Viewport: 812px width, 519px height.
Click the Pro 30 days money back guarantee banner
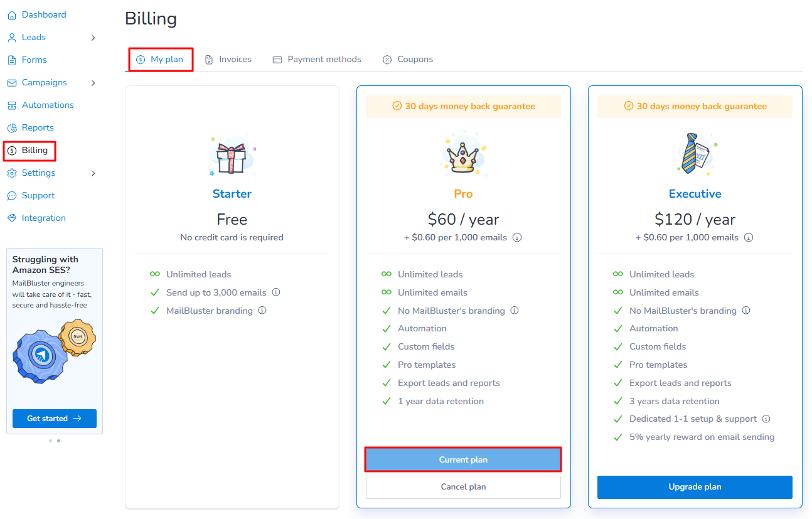click(x=463, y=107)
